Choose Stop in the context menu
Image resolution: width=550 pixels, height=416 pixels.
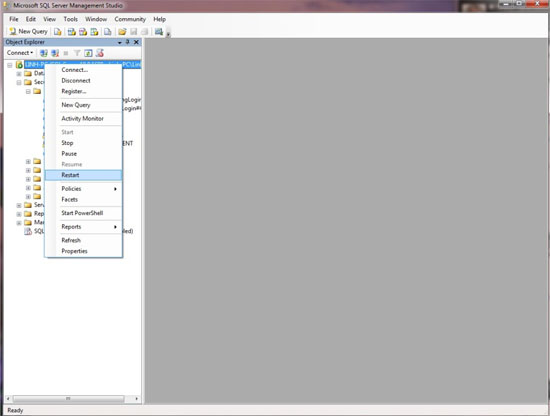[x=83, y=143]
